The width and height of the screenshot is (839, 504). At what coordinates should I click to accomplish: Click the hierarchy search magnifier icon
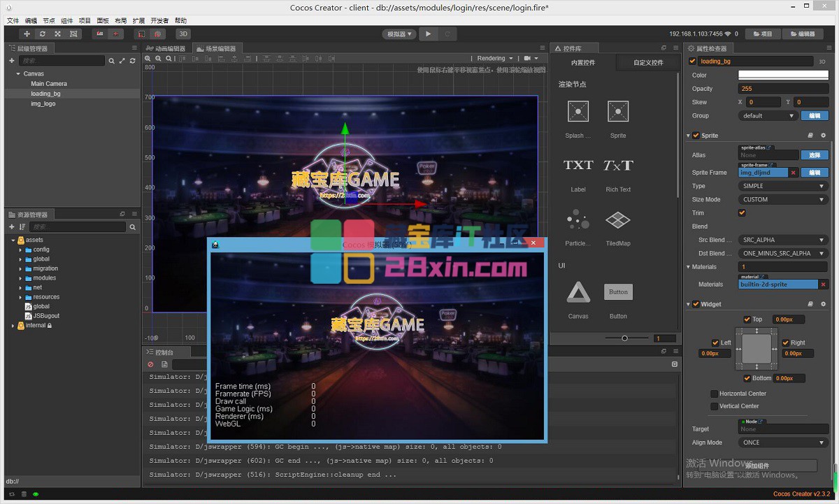(x=111, y=62)
